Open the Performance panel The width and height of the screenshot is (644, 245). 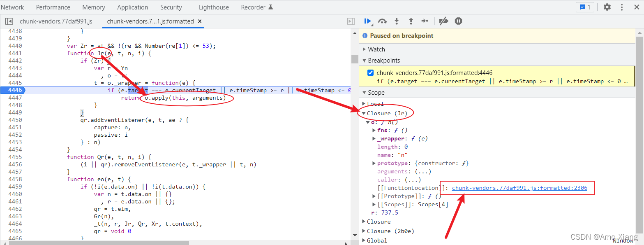pos(53,7)
